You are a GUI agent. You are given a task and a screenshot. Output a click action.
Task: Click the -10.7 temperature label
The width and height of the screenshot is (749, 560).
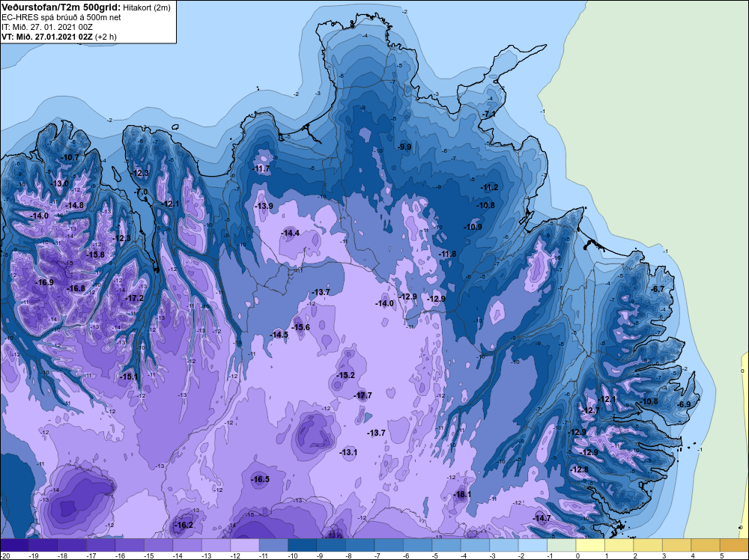70,157
